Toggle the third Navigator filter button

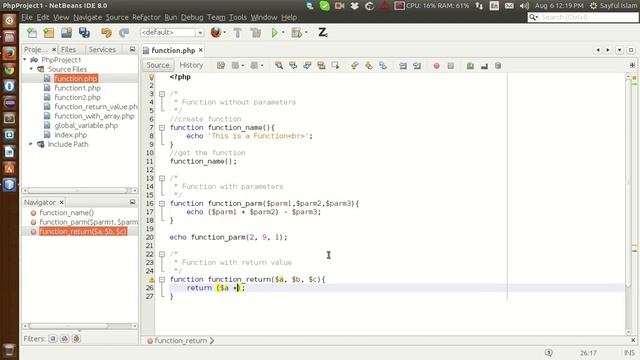(x=76, y=338)
